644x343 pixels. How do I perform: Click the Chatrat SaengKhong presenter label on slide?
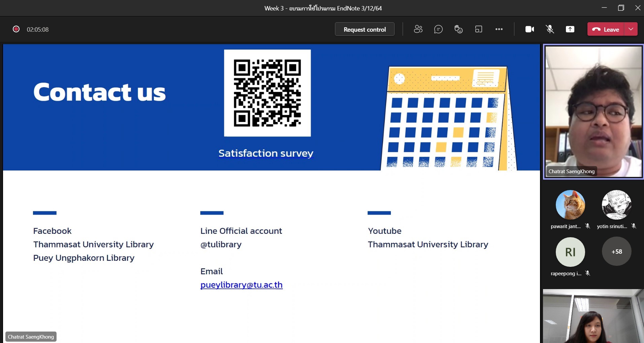click(31, 337)
